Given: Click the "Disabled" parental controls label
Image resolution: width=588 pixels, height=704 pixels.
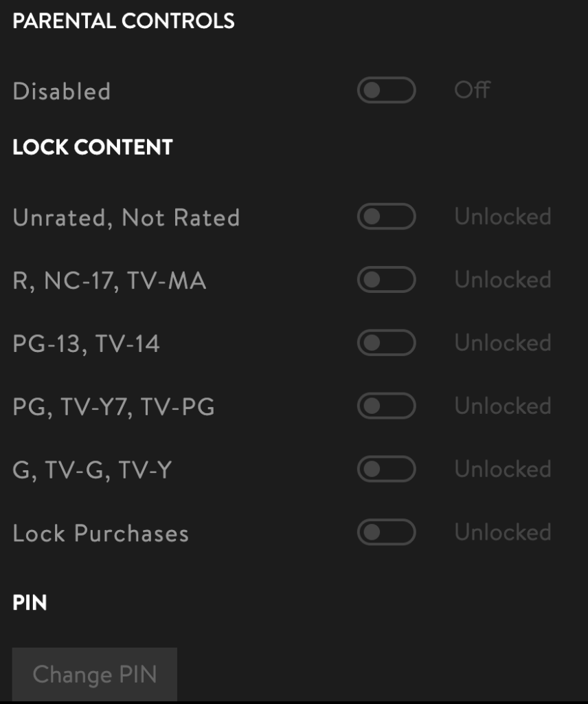Looking at the screenshot, I should 62,91.
